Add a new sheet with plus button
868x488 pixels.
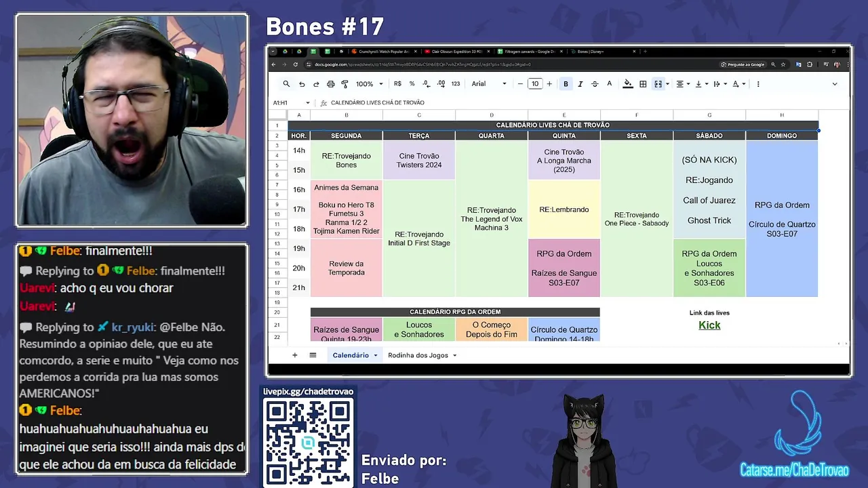(x=294, y=355)
